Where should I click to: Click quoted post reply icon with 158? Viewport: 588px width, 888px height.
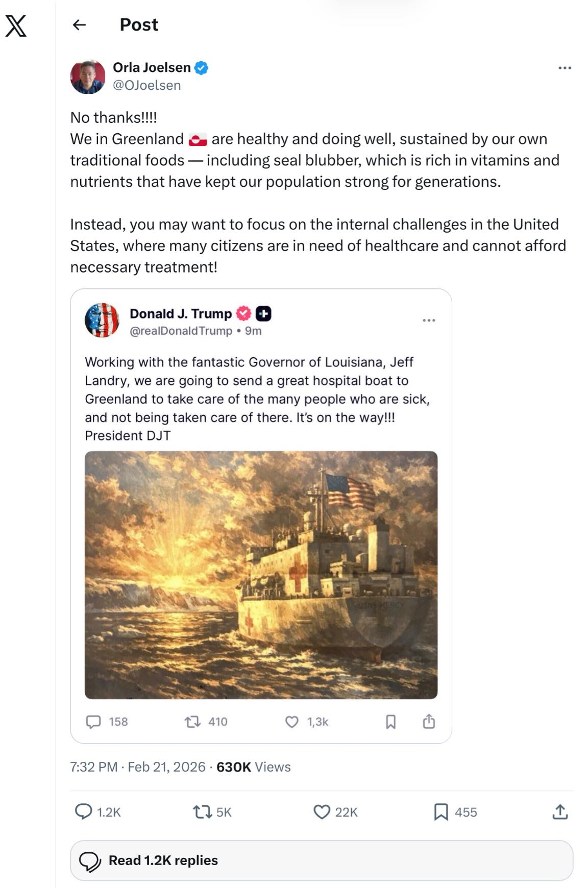[x=93, y=722]
